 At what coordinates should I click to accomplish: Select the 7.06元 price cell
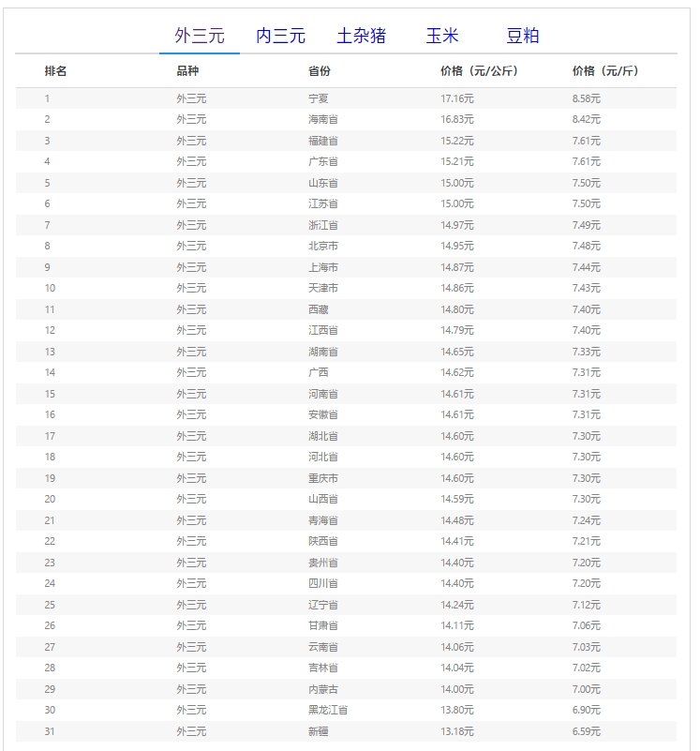coord(587,625)
